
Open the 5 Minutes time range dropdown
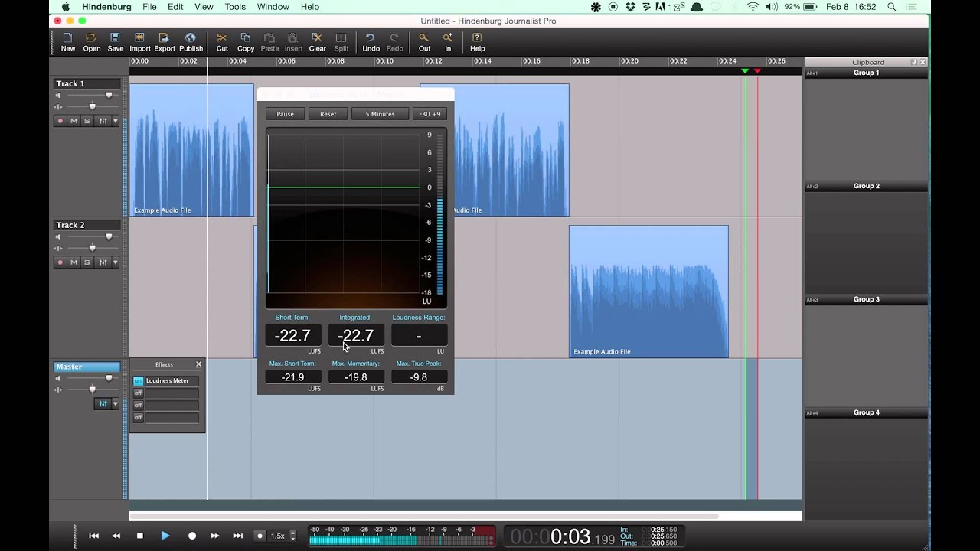pyautogui.click(x=380, y=114)
